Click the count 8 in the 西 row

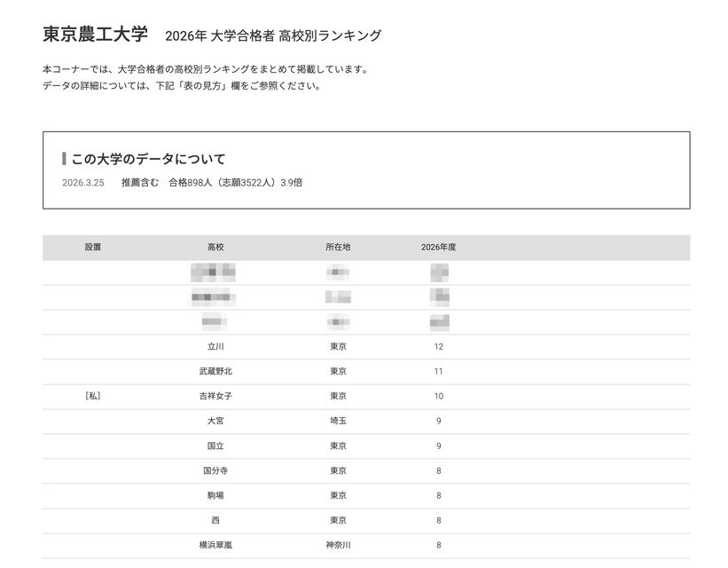439,521
